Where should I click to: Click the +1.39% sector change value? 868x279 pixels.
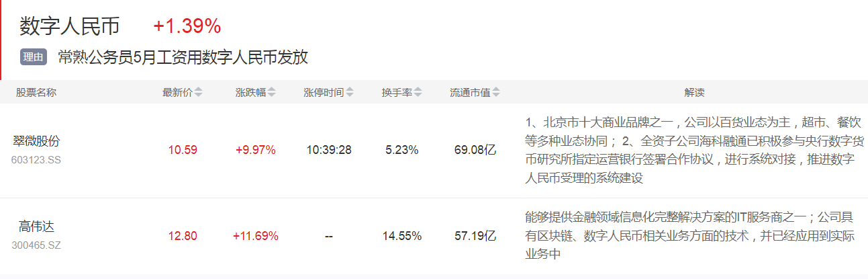[x=187, y=26]
